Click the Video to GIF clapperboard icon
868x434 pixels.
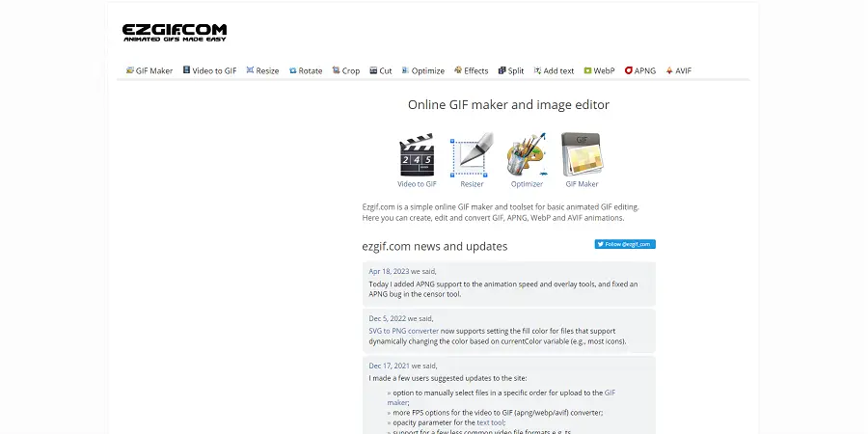click(417, 155)
